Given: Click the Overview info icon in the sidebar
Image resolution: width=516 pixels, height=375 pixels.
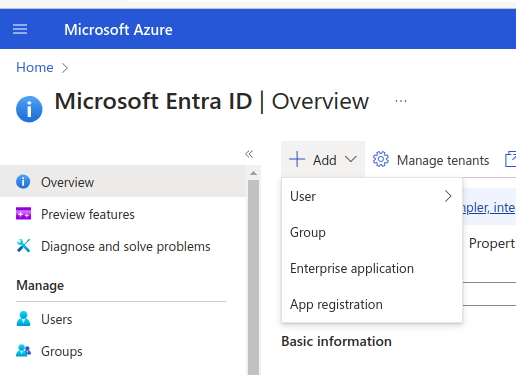Looking at the screenshot, I should (23, 182).
